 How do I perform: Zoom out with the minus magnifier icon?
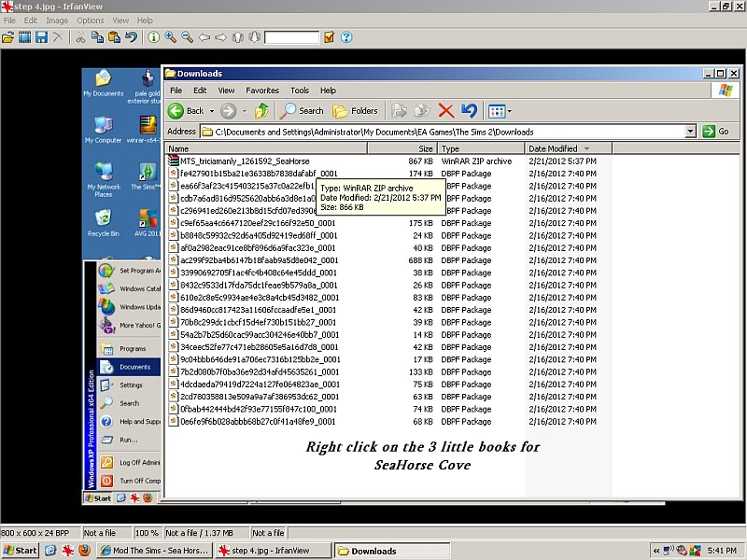(x=187, y=37)
